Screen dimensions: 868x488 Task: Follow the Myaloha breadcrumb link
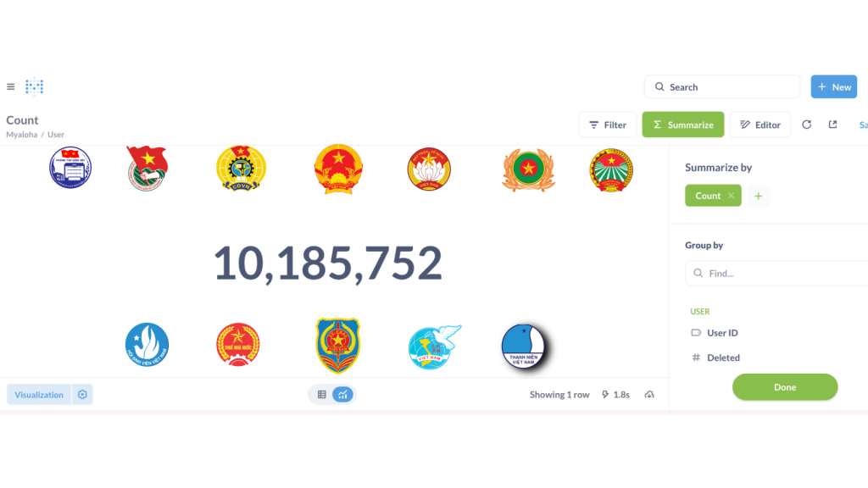pos(21,135)
